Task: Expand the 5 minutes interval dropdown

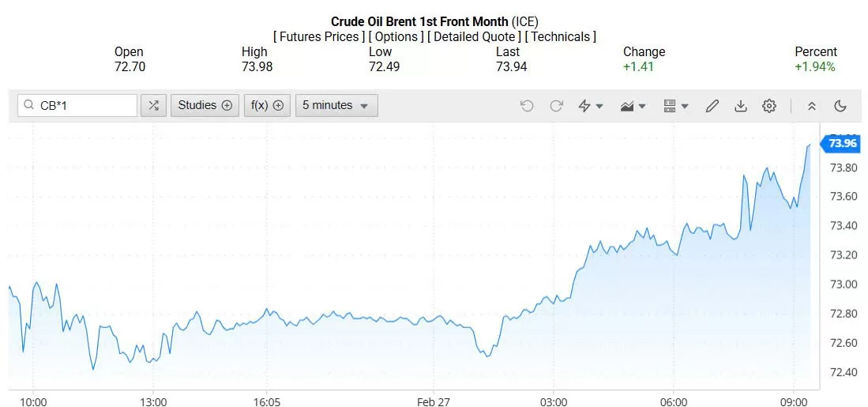Action: click(336, 105)
